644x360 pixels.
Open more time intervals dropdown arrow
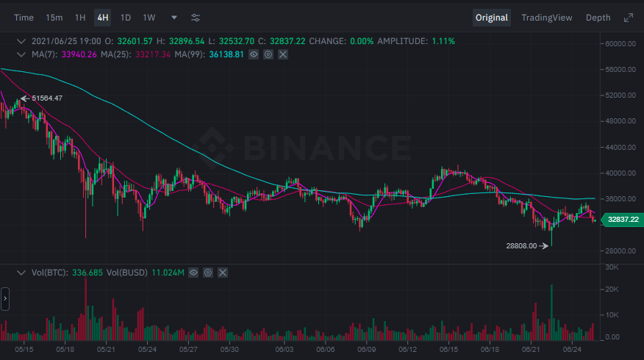click(x=173, y=18)
